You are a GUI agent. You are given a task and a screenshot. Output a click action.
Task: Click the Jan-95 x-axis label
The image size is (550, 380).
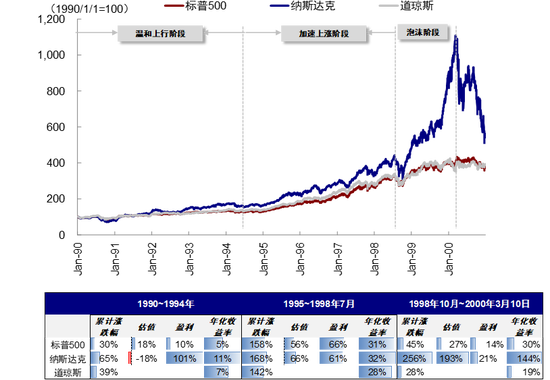(263, 259)
